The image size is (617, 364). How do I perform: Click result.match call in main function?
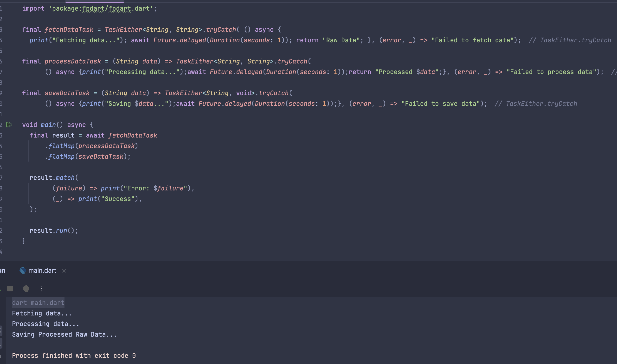pos(65,178)
